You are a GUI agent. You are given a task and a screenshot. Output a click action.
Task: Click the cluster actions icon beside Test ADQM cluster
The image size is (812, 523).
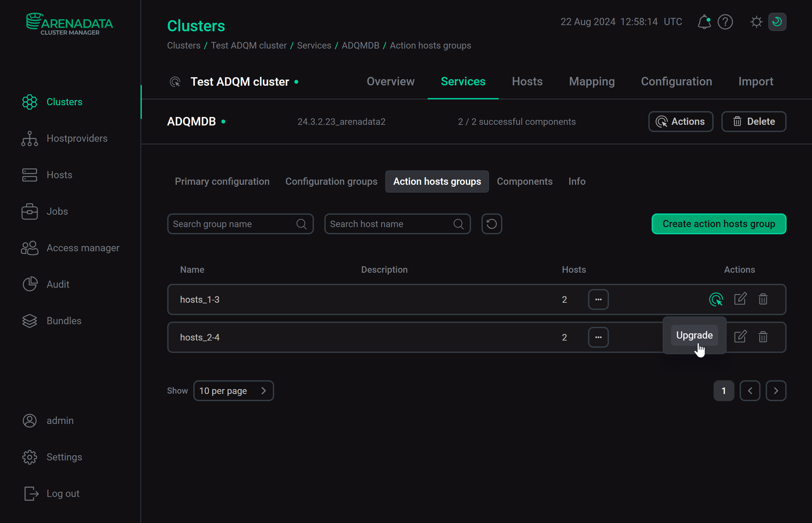pos(175,82)
